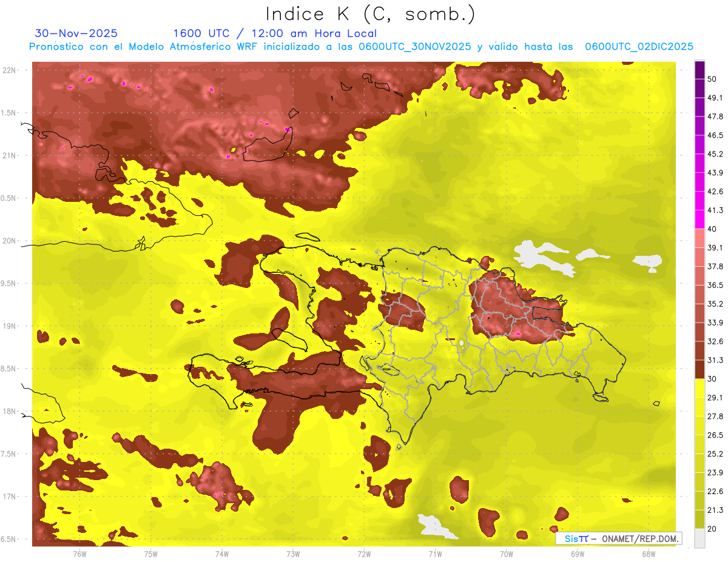
Task: Click the "72W" longitude label
Action: point(364,554)
